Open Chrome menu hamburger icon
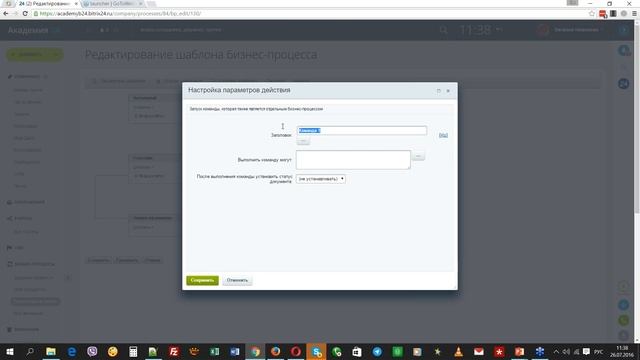This screenshot has height=360, width=640. point(634,13)
